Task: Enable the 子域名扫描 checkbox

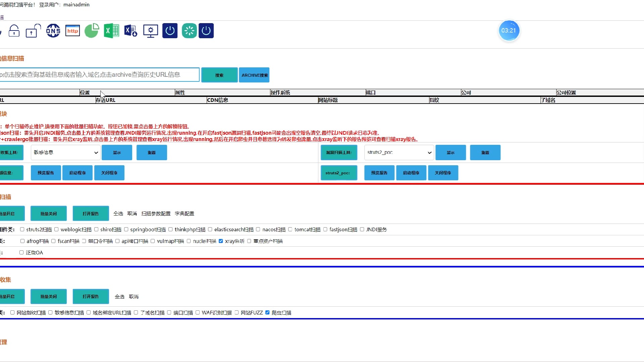Action: [136, 313]
